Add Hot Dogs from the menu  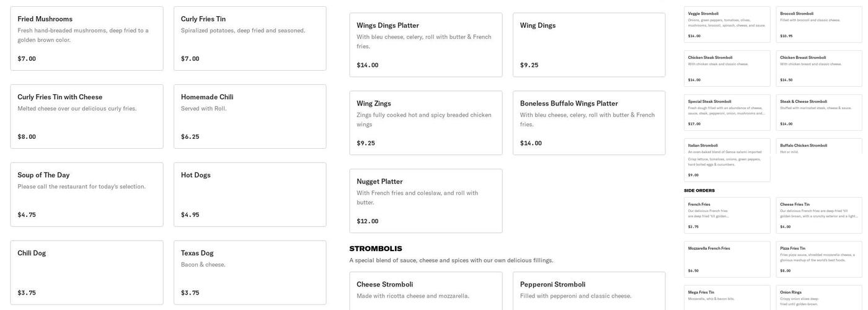250,194
